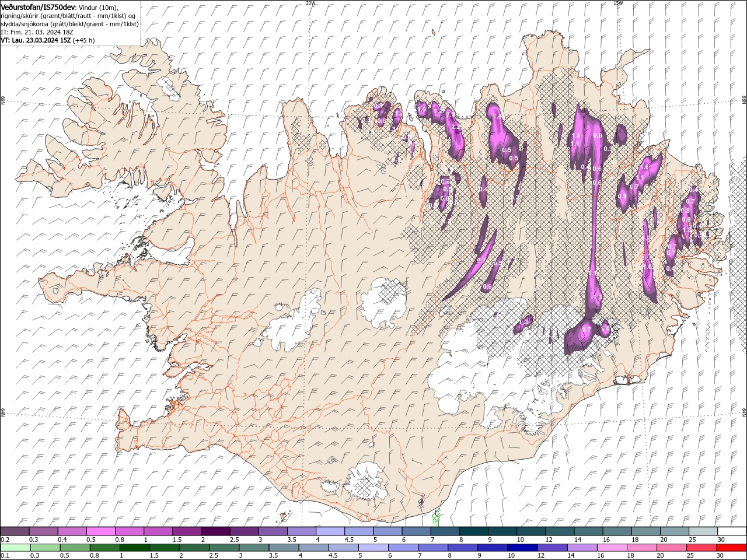Click the initial time "IT: Fim. 21. 03. 2024 18Z"
The height and width of the screenshot is (560, 747).
point(36,32)
